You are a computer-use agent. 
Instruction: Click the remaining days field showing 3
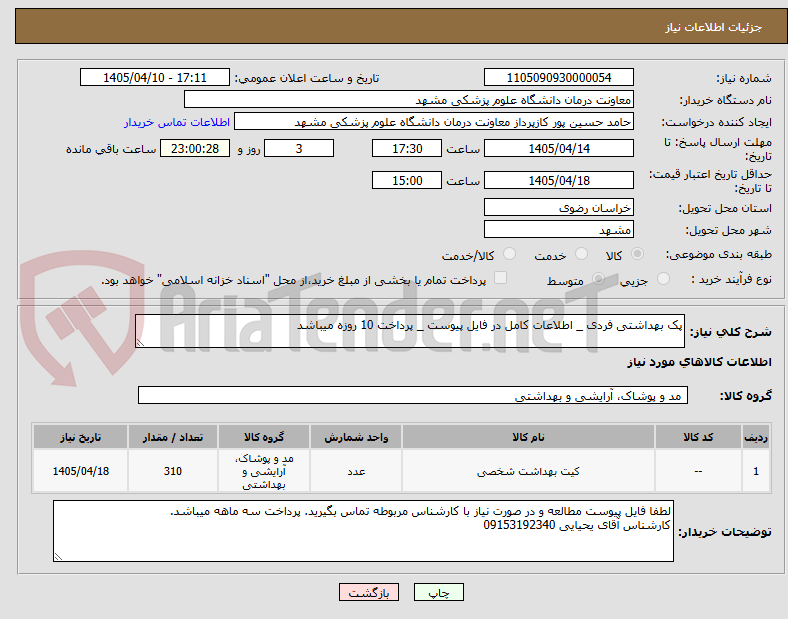click(x=299, y=148)
